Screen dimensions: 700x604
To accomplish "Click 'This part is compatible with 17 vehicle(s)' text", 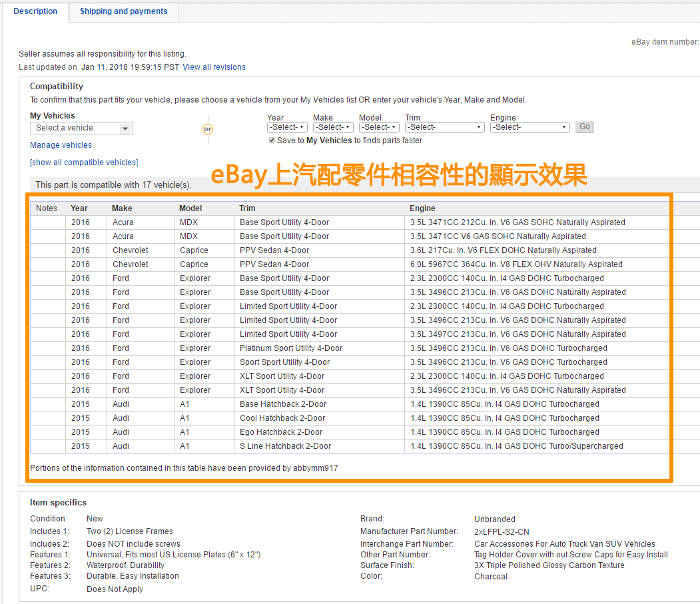I will click(x=113, y=185).
